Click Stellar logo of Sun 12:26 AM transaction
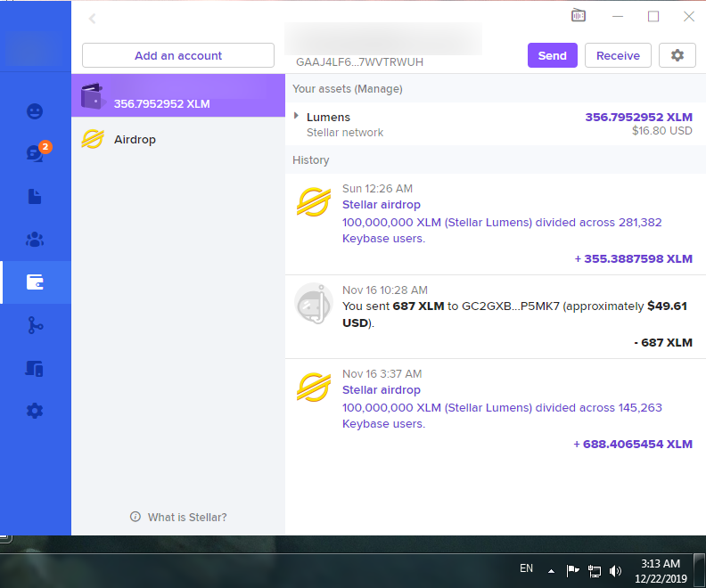 click(x=314, y=201)
